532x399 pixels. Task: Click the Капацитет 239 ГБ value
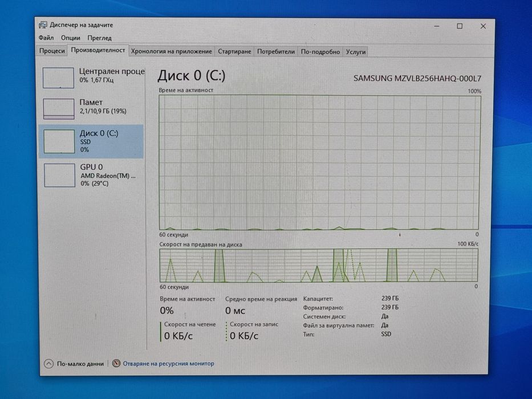point(390,298)
